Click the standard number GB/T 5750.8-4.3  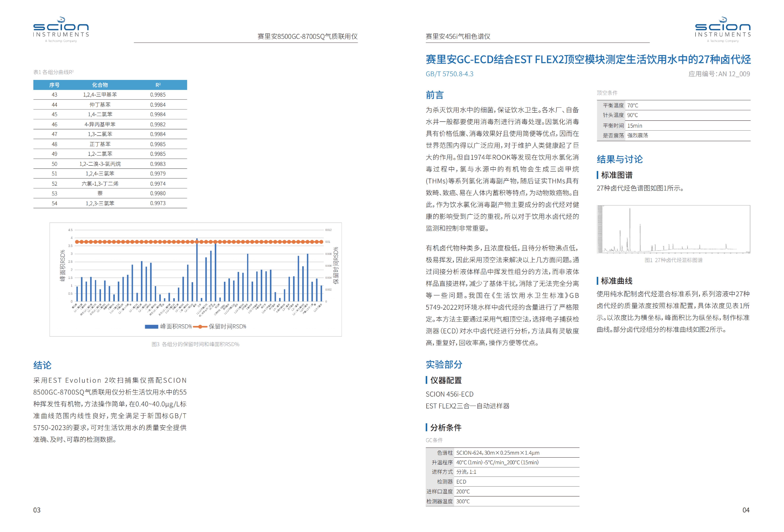pyautogui.click(x=449, y=74)
